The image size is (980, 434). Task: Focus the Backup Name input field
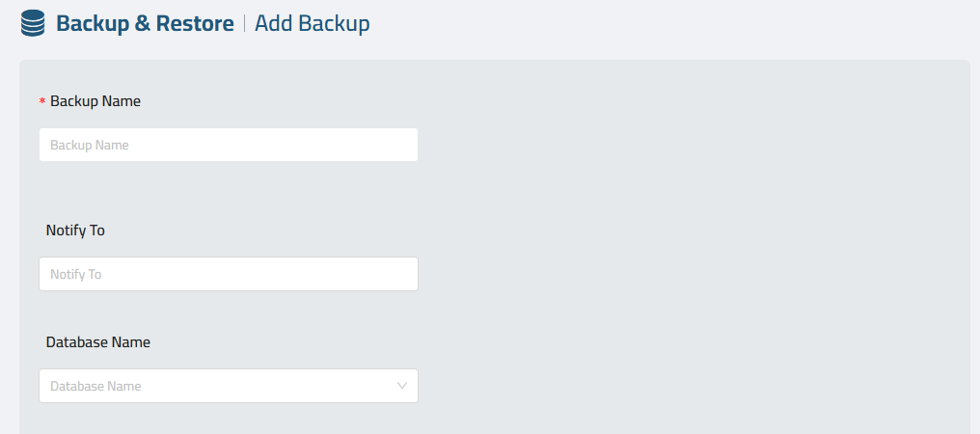229,145
